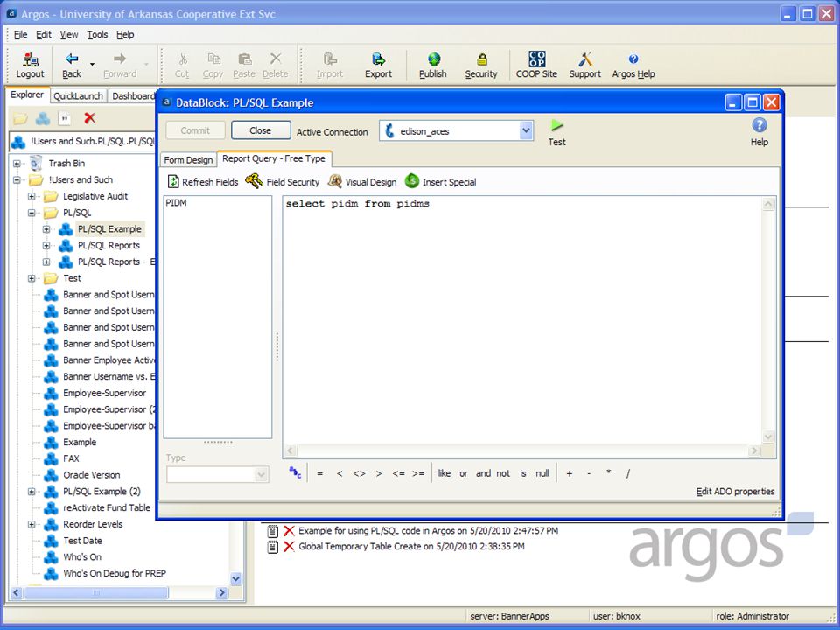The height and width of the screenshot is (630, 840).
Task: Insert the like keyword
Action: (444, 473)
